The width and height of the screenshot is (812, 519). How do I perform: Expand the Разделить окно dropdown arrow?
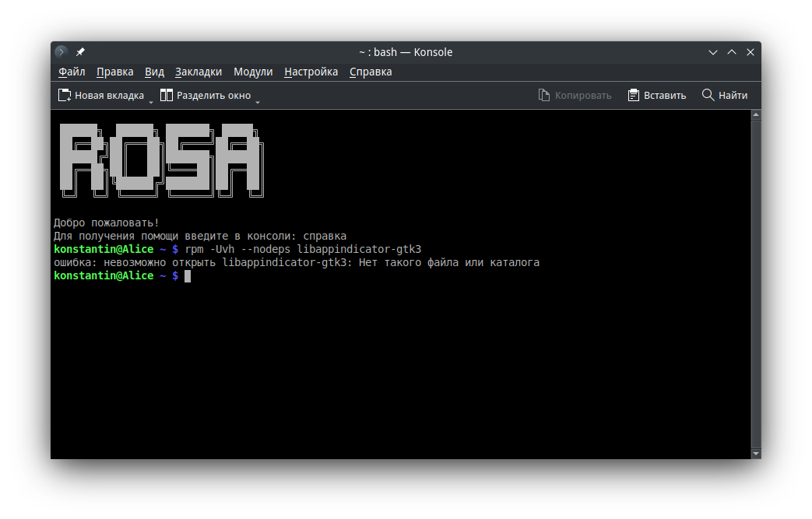[258, 103]
